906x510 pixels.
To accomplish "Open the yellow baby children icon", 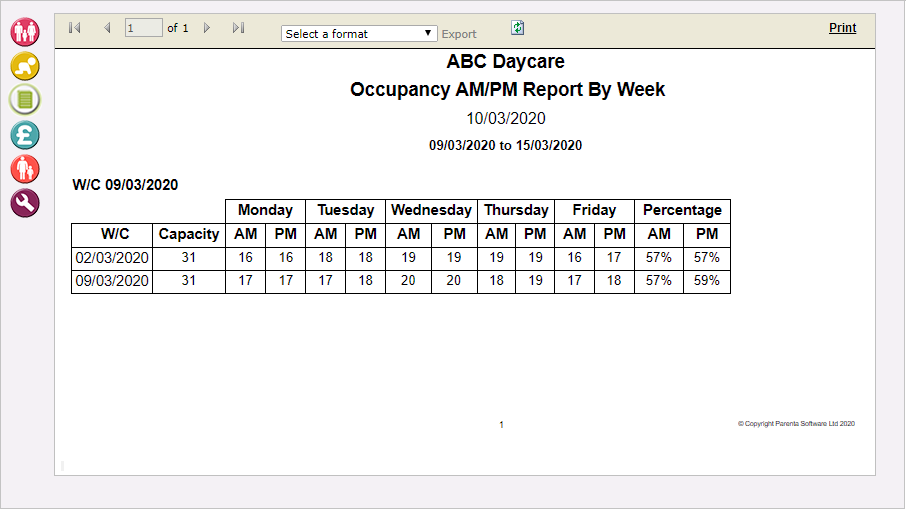I will click(x=25, y=66).
